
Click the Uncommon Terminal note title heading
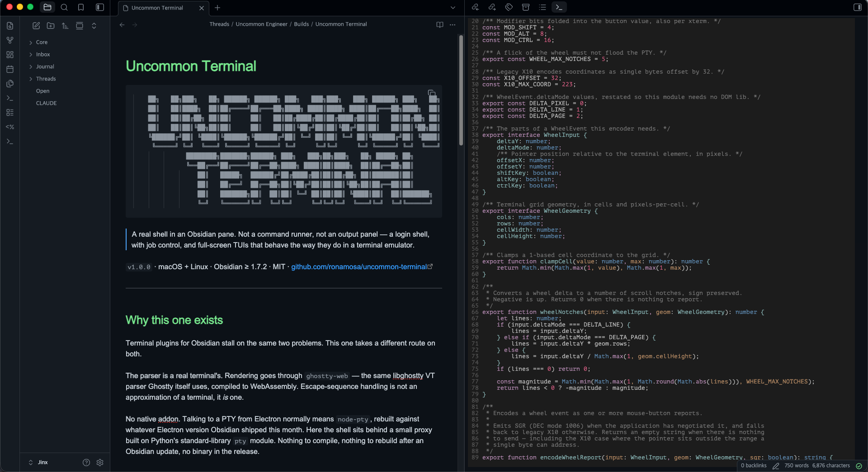click(x=191, y=66)
